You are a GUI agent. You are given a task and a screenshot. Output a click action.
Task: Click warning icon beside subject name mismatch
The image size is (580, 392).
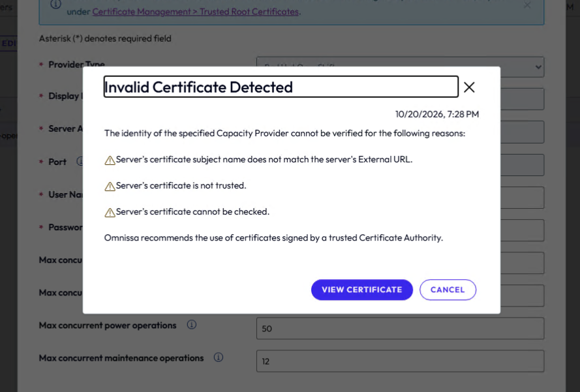[110, 160]
